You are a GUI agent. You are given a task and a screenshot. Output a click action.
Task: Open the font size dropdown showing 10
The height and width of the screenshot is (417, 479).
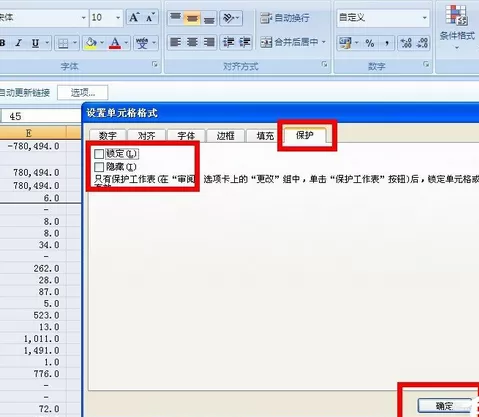click(x=118, y=17)
